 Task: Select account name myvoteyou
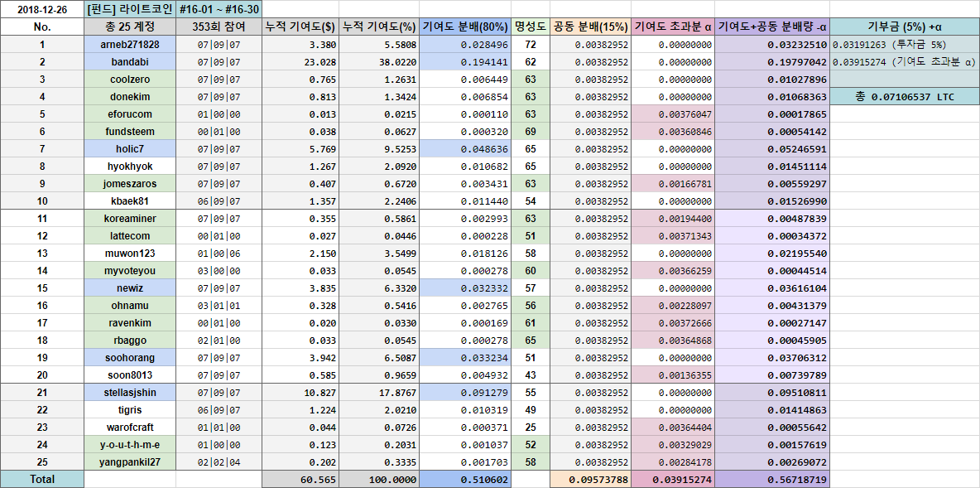(130, 271)
